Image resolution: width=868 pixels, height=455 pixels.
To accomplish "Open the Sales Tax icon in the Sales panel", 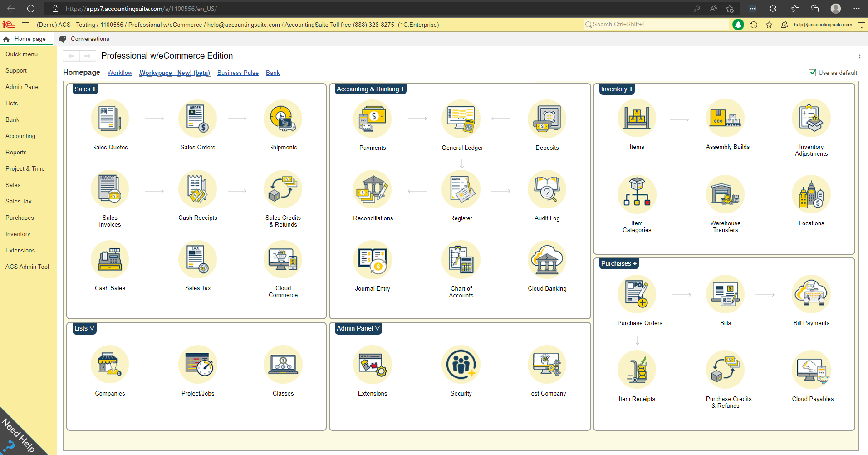I will pos(197,259).
